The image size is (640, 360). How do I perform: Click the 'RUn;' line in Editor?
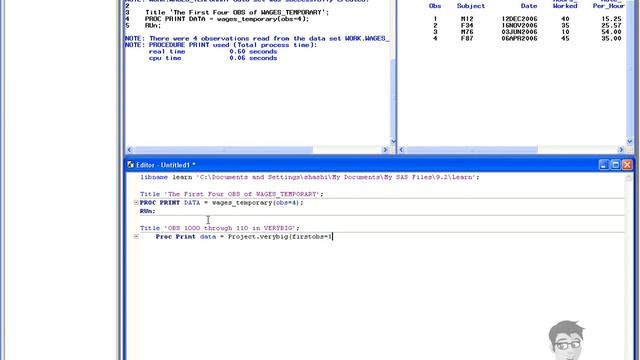[x=148, y=211]
